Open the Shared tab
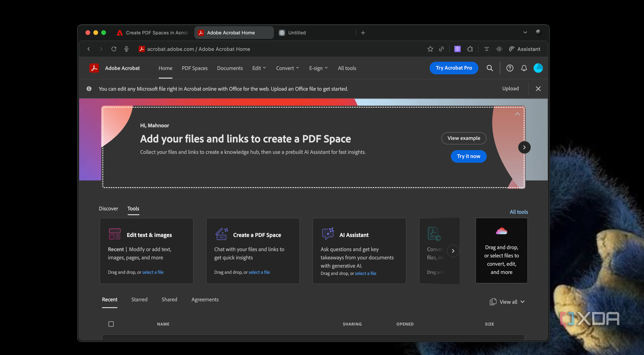 169,300
